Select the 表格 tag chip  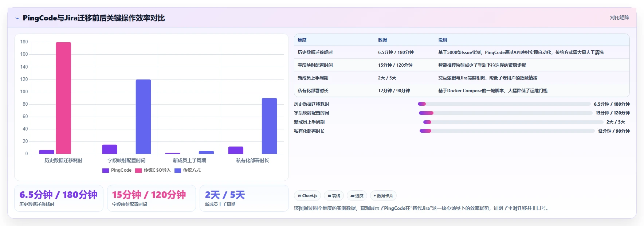334,196
